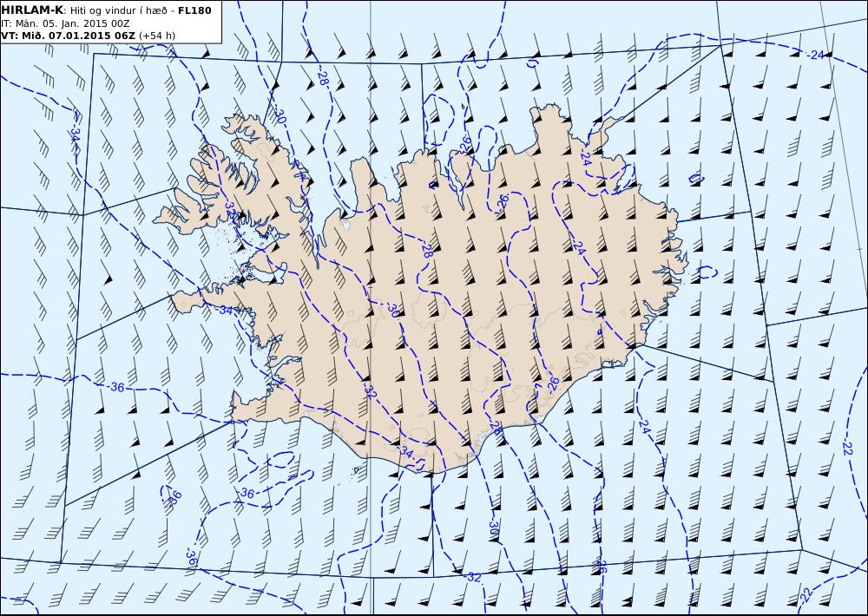The image size is (868, 616).
Task: Click the -22 contour label along the right edge
Action: pos(847,447)
